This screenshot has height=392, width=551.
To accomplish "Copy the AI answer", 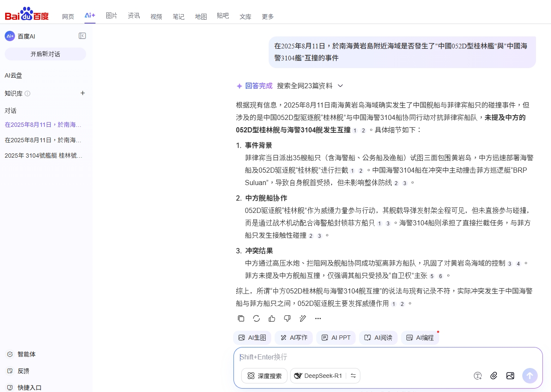I will coord(241,318).
